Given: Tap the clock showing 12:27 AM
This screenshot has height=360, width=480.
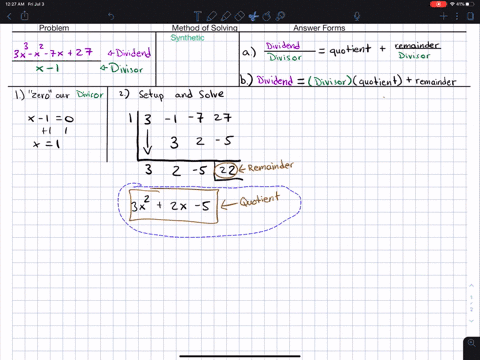Looking at the screenshot, I should click(x=15, y=4).
